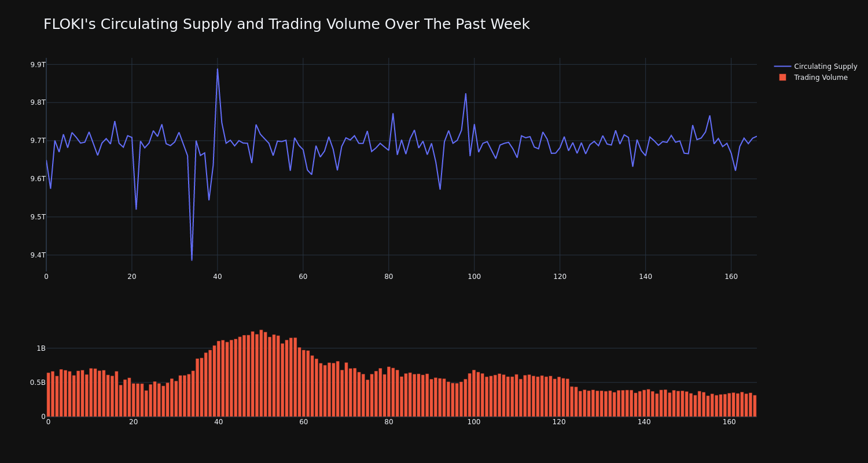
Task: Select the chart title about FLOKI's supply
Action: pyautogui.click(x=286, y=24)
